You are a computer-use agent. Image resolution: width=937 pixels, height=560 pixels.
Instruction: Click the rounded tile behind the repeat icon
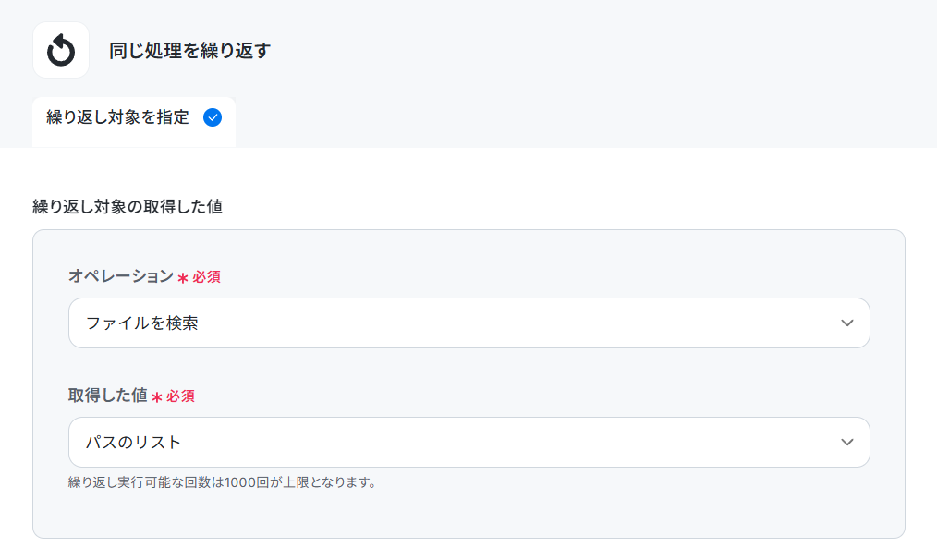click(61, 50)
